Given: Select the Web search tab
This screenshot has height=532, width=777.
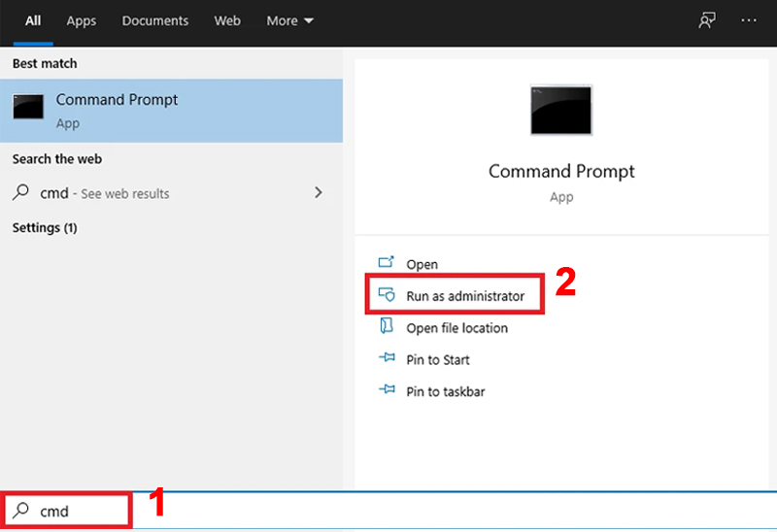Looking at the screenshot, I should point(227,20).
